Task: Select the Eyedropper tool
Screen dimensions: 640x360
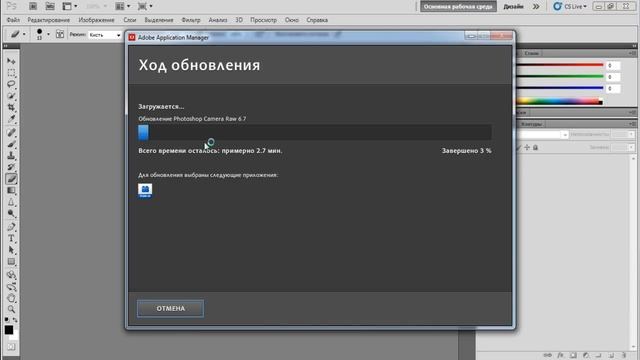Action: coord(11,120)
